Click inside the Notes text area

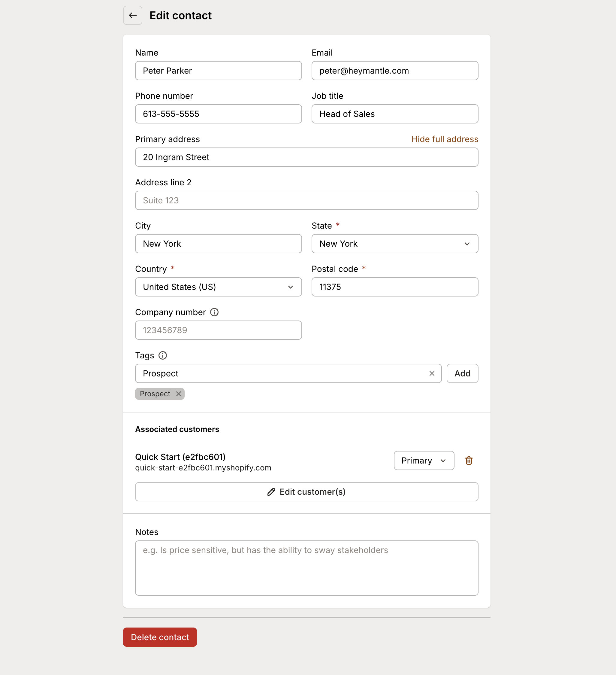(x=306, y=568)
